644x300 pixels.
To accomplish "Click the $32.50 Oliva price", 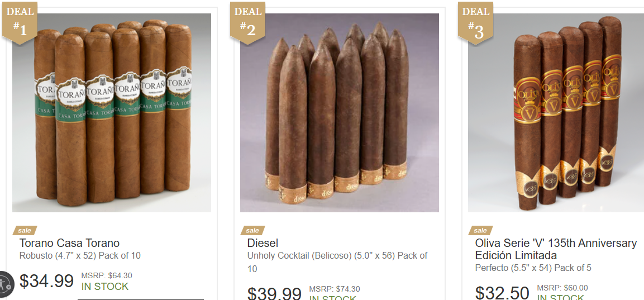I will point(502,292).
